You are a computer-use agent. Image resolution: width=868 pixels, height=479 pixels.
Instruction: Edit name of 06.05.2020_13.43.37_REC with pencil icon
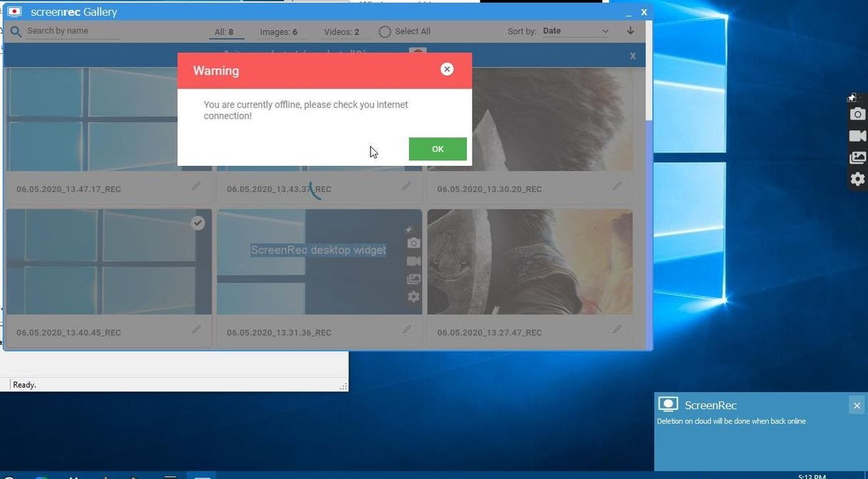pos(406,186)
